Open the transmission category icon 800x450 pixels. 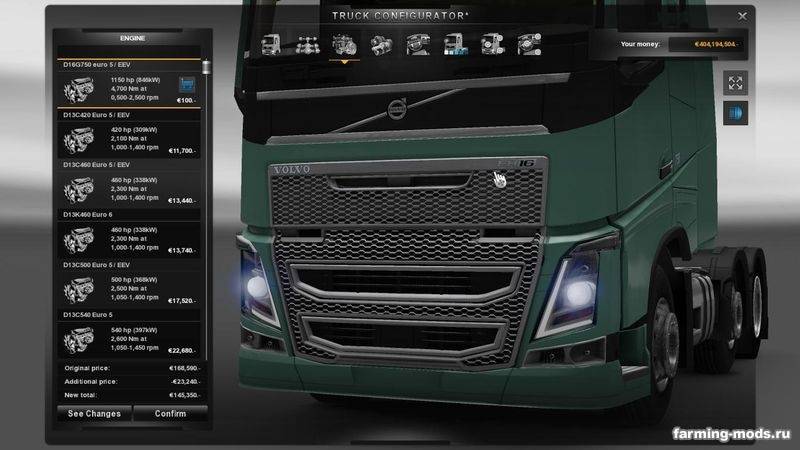380,44
